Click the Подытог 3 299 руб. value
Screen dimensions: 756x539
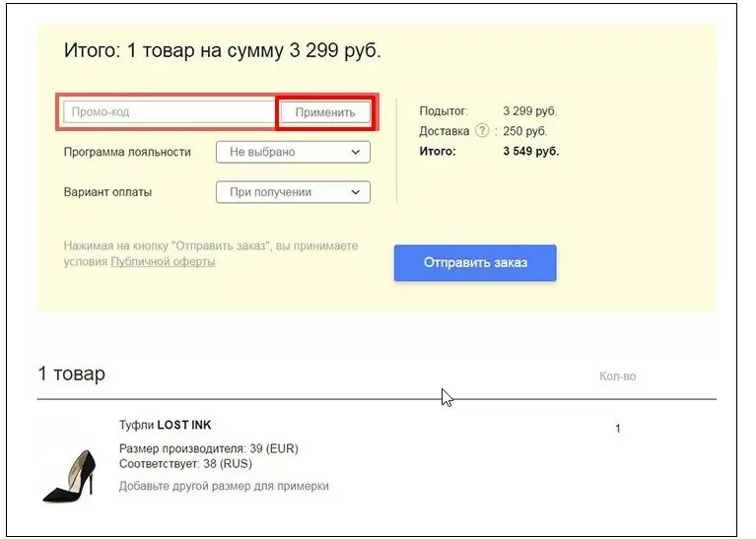click(530, 111)
